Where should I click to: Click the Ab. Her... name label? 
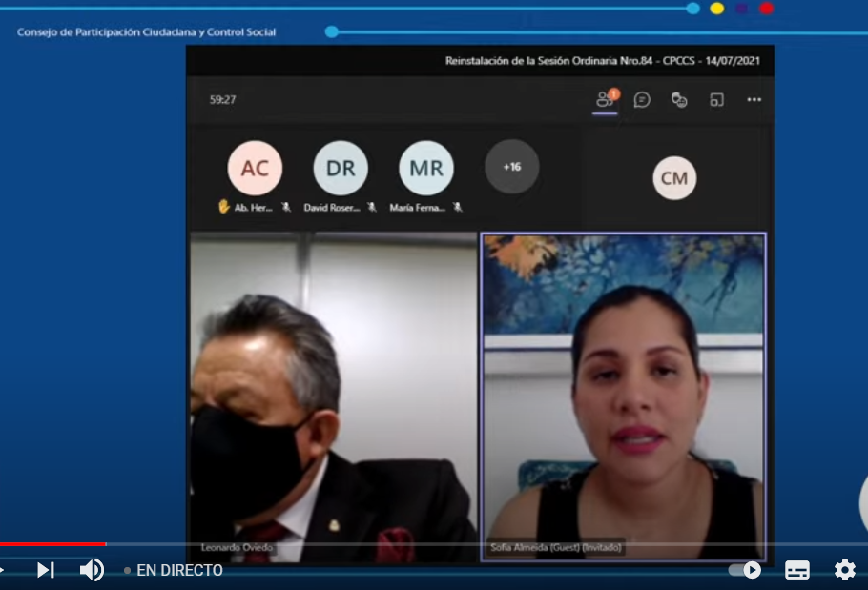253,208
